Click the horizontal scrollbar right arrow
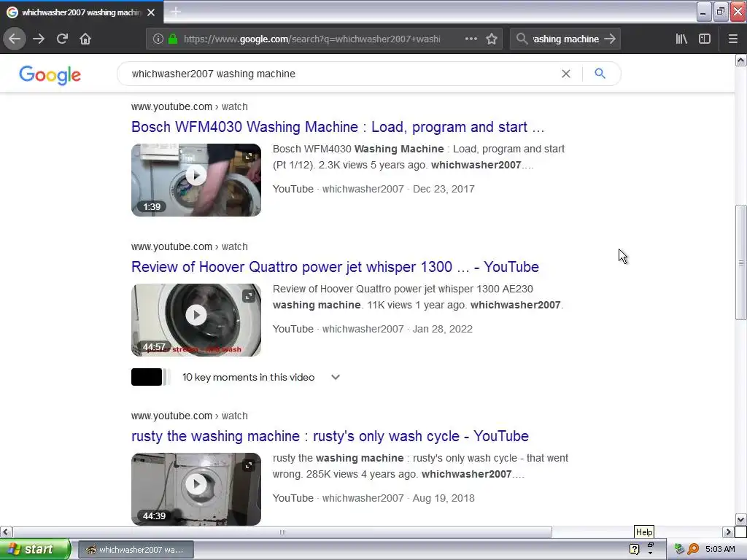Viewport: 747px width, 560px height. tap(728, 532)
